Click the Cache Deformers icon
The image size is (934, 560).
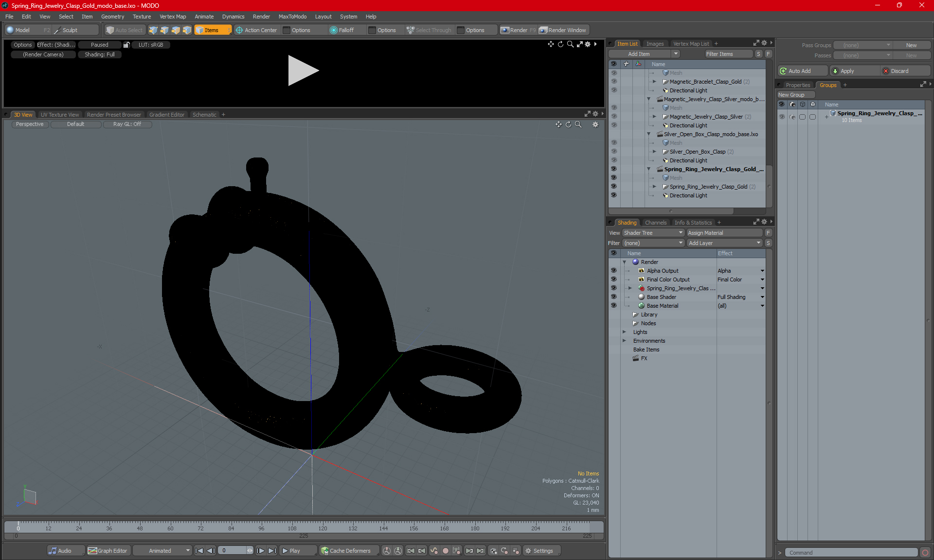(324, 551)
